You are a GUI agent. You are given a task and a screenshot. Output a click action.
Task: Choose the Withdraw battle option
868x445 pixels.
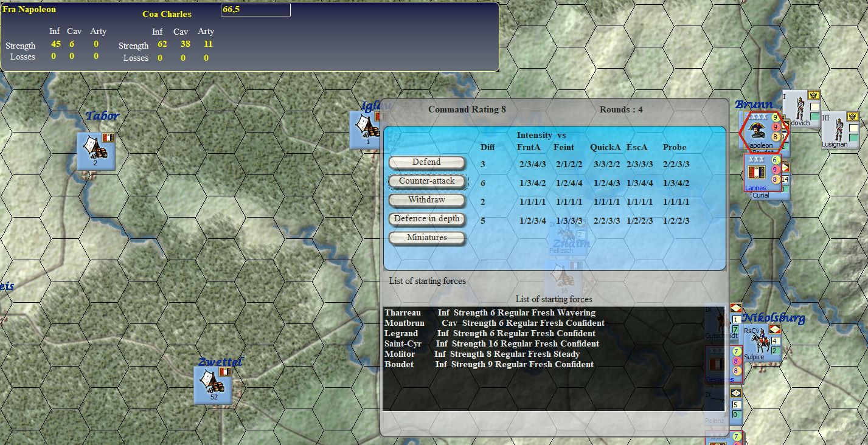click(426, 200)
